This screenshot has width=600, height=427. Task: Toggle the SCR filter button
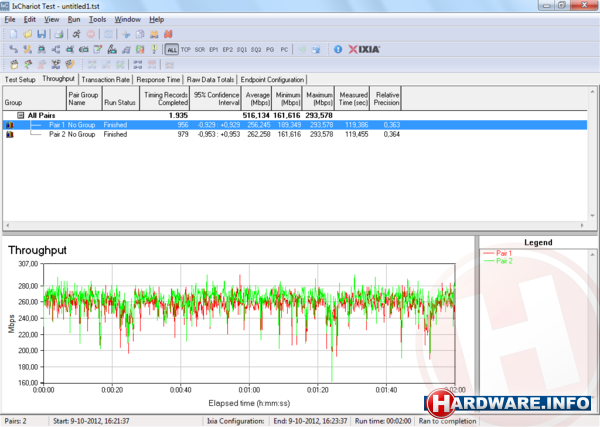pyautogui.click(x=200, y=49)
